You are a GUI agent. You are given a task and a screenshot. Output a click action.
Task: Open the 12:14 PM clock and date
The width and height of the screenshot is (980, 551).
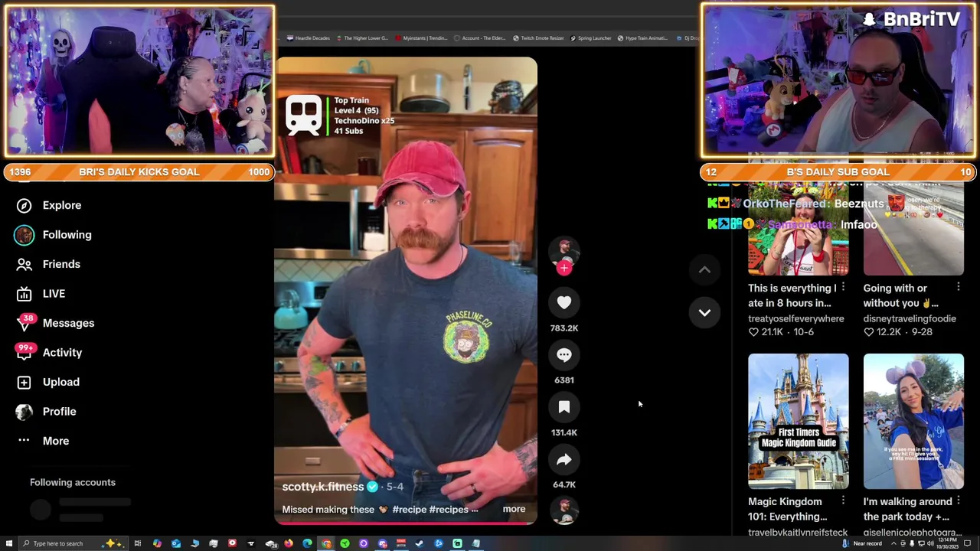[x=947, y=543]
